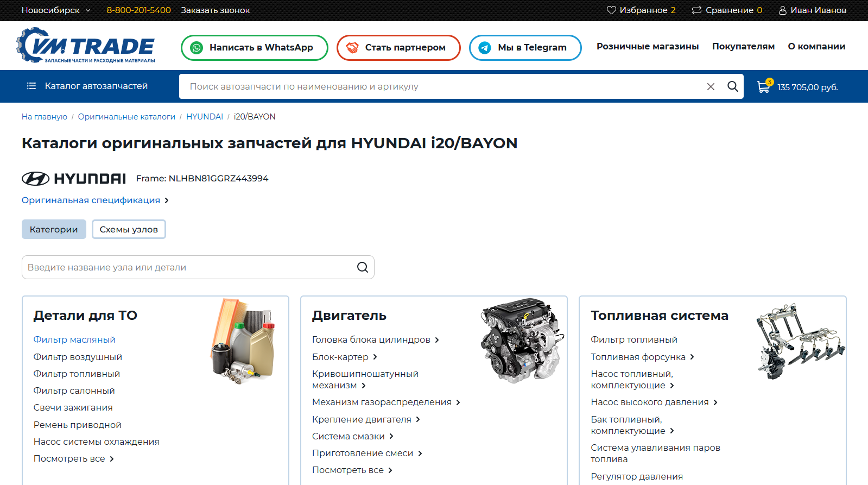This screenshot has height=485, width=868.
Task: Open the О компании menu
Action: [x=816, y=47]
